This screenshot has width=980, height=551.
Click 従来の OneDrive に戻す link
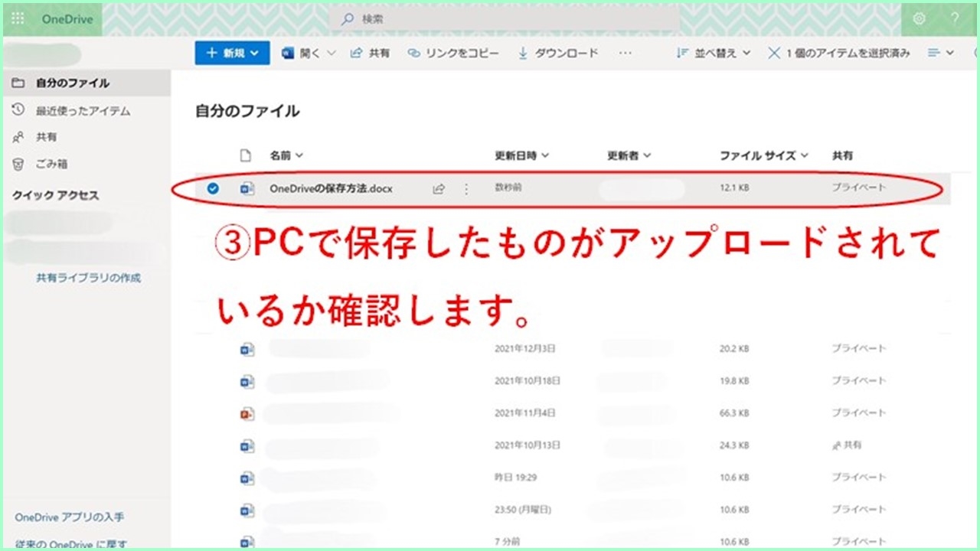point(71,544)
